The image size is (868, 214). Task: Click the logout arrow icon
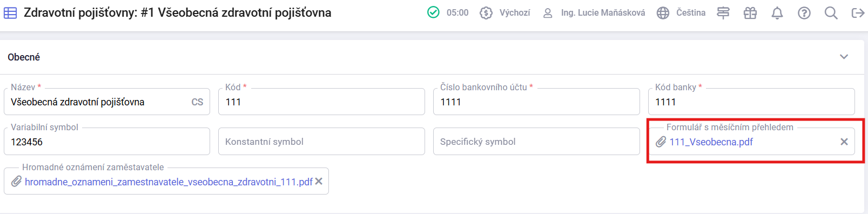(858, 13)
